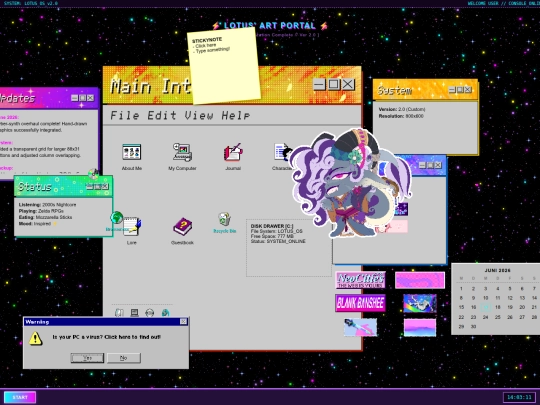The width and height of the screenshot is (540, 405).
Task: Open the Guestbook purple book icon
Action: pos(182,226)
